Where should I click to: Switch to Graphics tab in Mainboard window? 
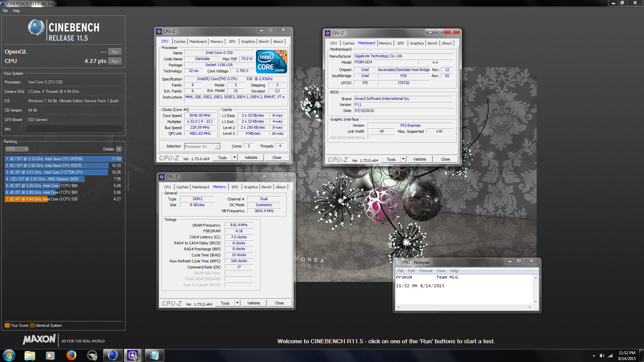(417, 43)
